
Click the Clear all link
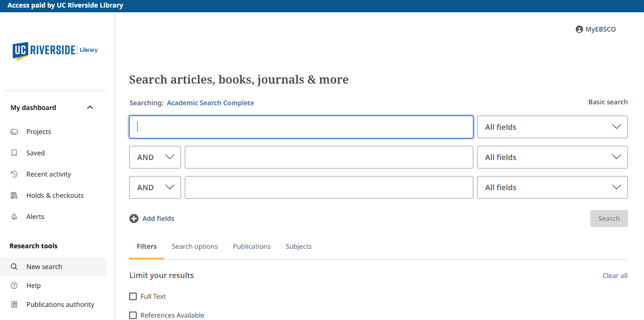[x=615, y=275]
